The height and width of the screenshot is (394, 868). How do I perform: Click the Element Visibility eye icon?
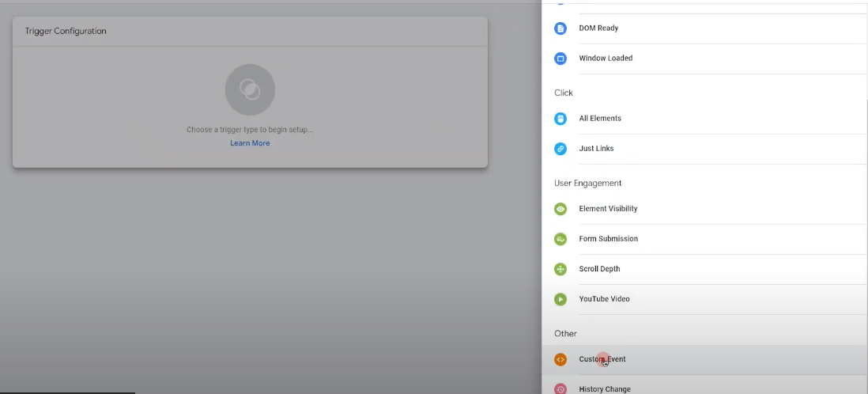click(x=560, y=209)
